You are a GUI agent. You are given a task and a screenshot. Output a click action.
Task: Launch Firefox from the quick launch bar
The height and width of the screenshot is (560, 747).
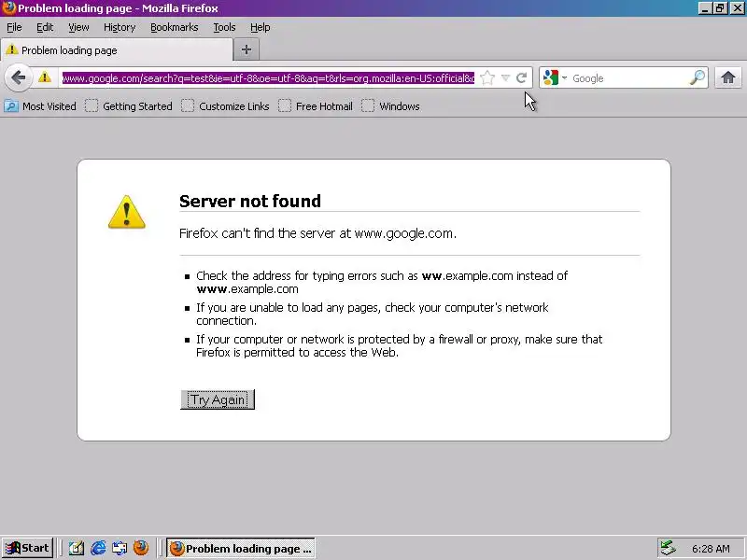[x=141, y=548]
